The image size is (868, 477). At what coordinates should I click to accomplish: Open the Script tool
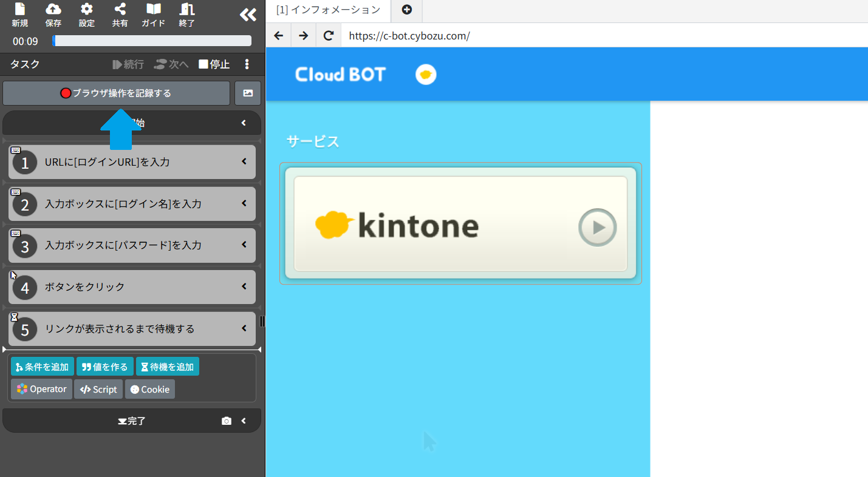tap(98, 389)
